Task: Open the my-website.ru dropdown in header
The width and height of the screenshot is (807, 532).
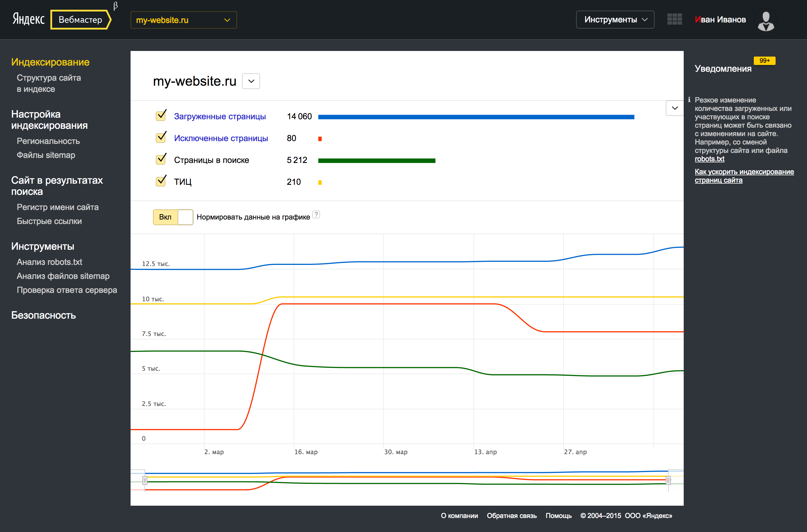Action: coord(183,20)
